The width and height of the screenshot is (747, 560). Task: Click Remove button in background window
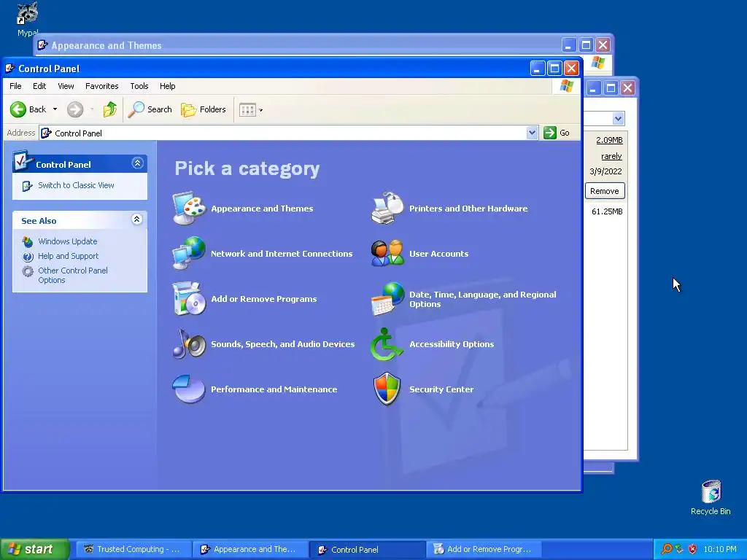(x=605, y=191)
